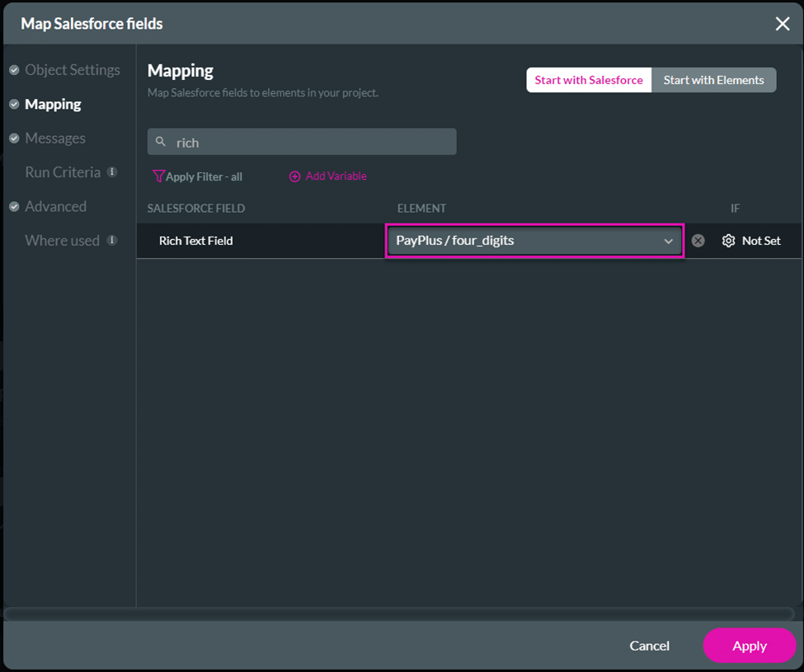Select the Mapping section in sidebar
Image resolution: width=804 pixels, height=672 pixels.
(x=53, y=104)
